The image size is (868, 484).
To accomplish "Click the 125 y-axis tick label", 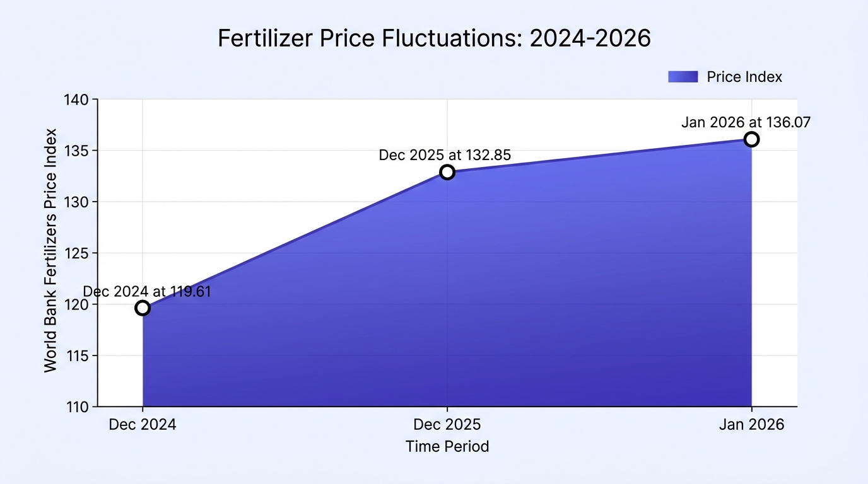I will pyautogui.click(x=78, y=253).
